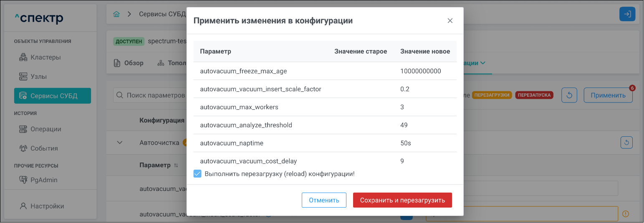Click the reset icon in Автоочистка row

tap(626, 143)
